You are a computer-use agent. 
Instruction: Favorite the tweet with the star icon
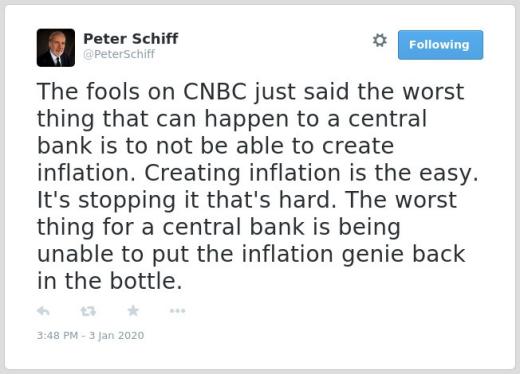click(133, 311)
